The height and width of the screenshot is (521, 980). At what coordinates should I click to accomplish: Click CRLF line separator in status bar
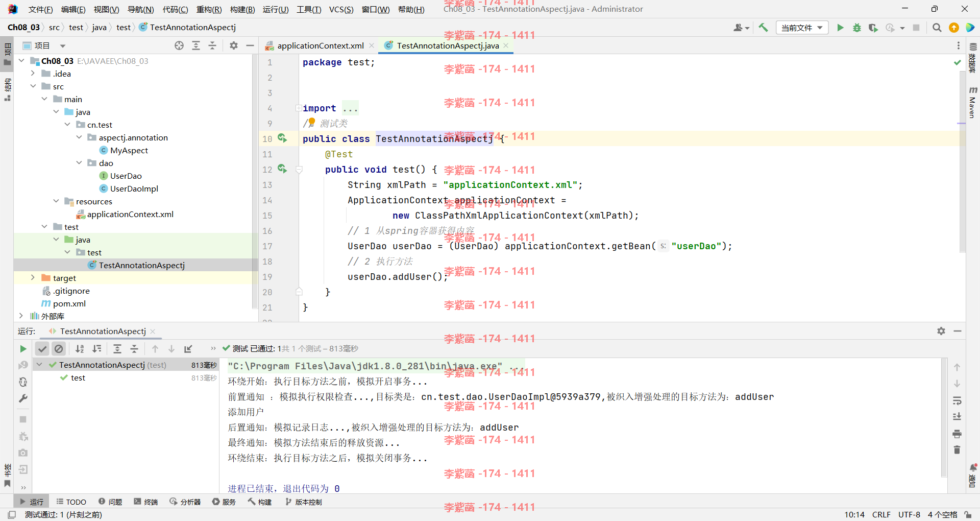[x=881, y=514]
